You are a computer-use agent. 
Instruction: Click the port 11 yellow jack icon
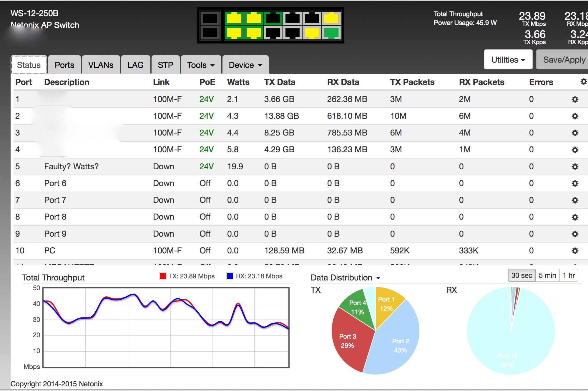point(331,19)
